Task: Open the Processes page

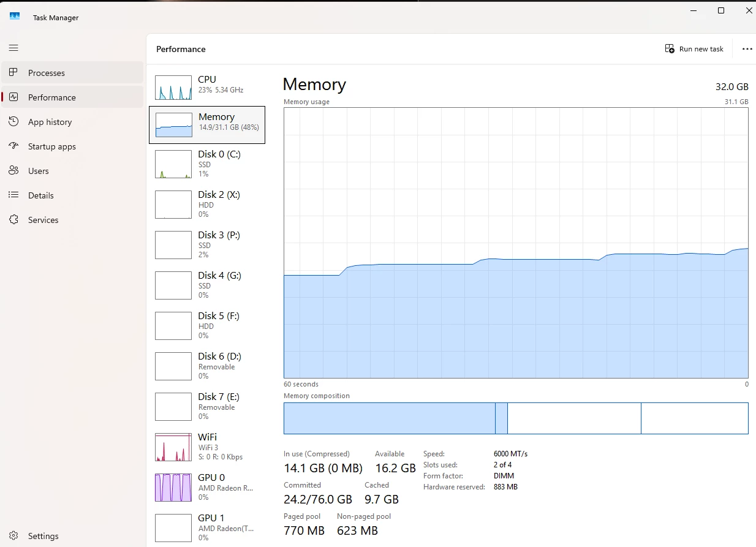Action: click(x=72, y=72)
